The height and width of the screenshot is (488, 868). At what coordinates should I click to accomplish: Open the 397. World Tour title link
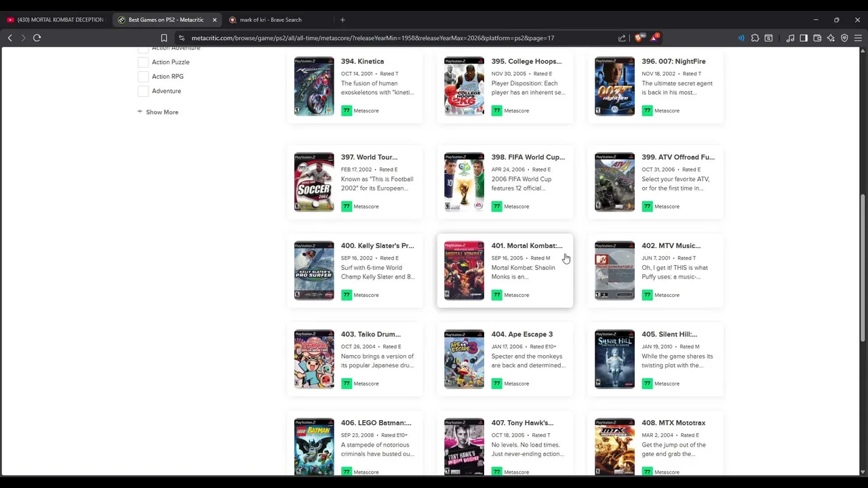(369, 157)
